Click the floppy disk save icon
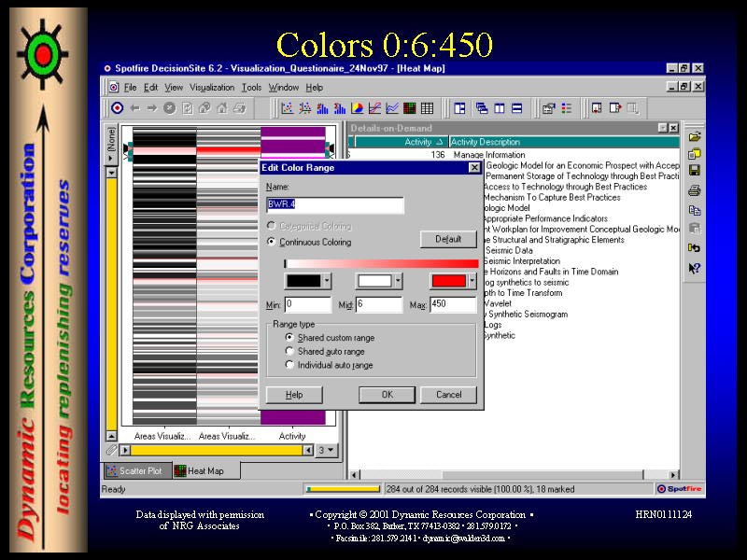747x560 pixels. pos(694,171)
